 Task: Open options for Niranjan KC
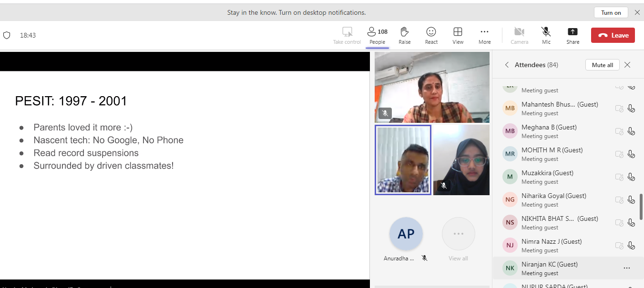[626, 268]
